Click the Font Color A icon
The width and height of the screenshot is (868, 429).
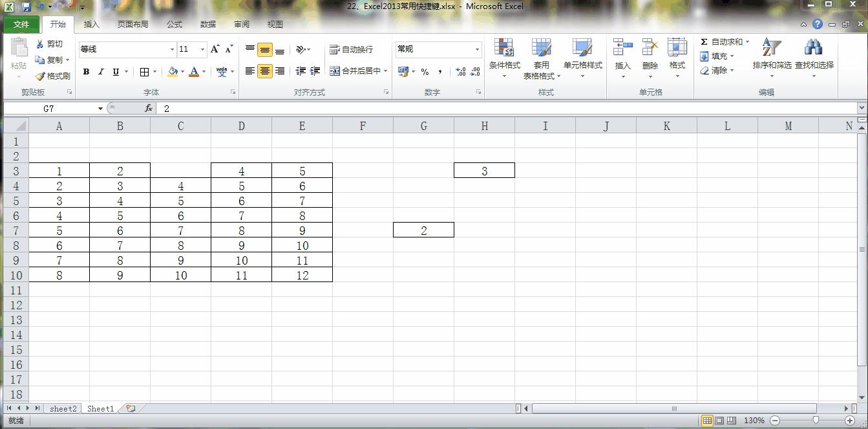point(194,72)
